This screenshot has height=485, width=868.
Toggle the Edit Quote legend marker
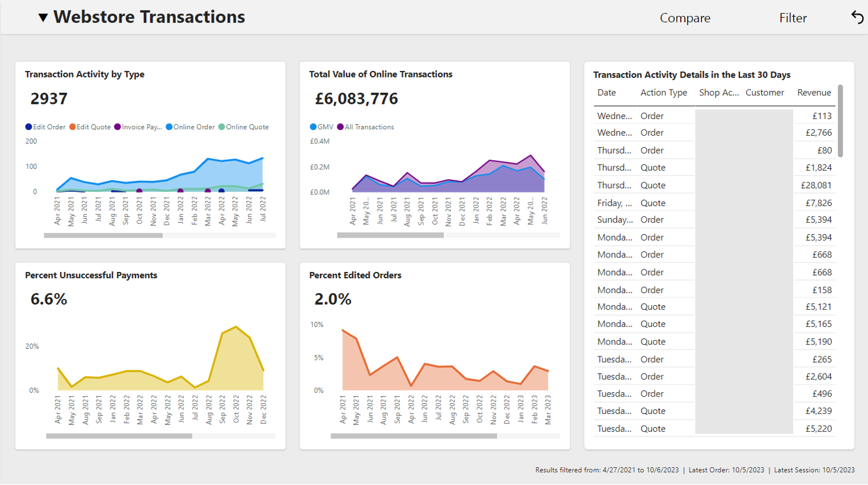(72, 127)
